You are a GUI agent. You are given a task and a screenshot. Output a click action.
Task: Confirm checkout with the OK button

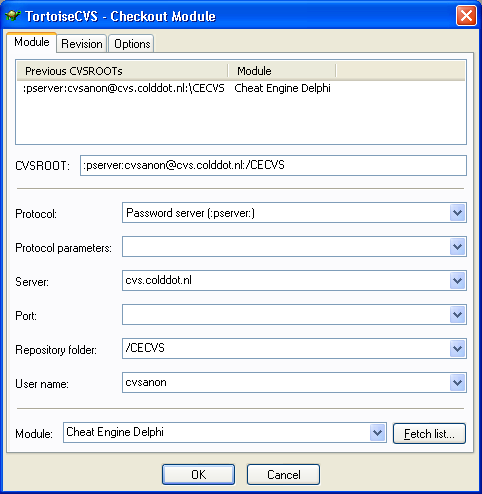[198, 475]
